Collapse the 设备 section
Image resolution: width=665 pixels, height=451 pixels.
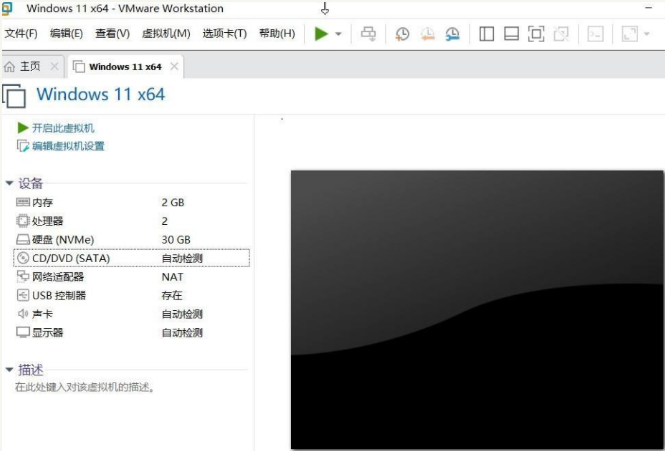click(9, 184)
